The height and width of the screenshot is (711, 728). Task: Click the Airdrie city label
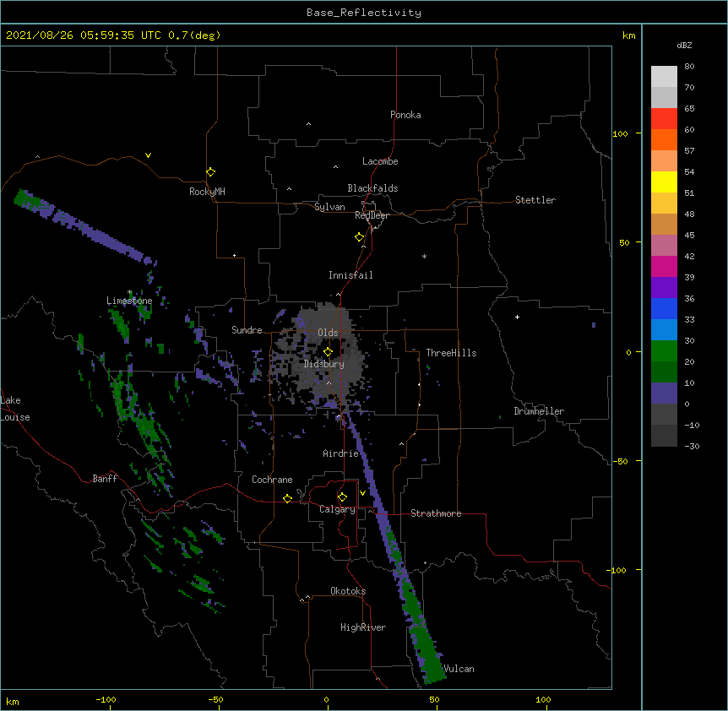coord(341,453)
